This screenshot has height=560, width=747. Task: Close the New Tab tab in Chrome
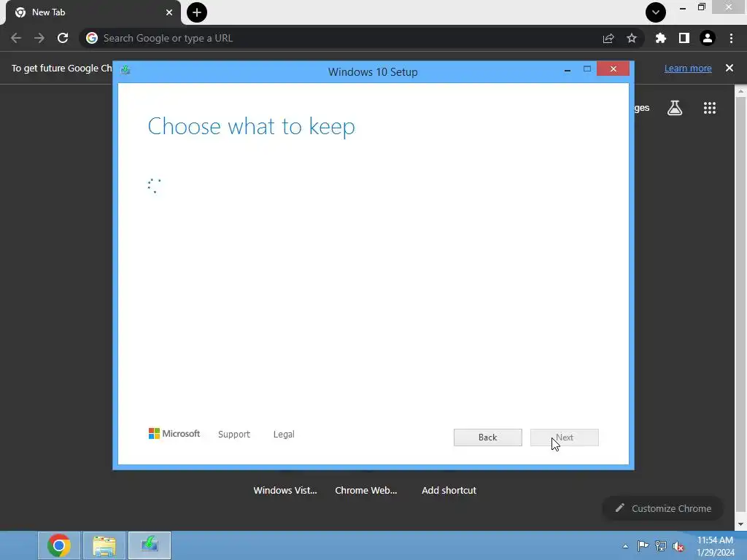click(169, 12)
